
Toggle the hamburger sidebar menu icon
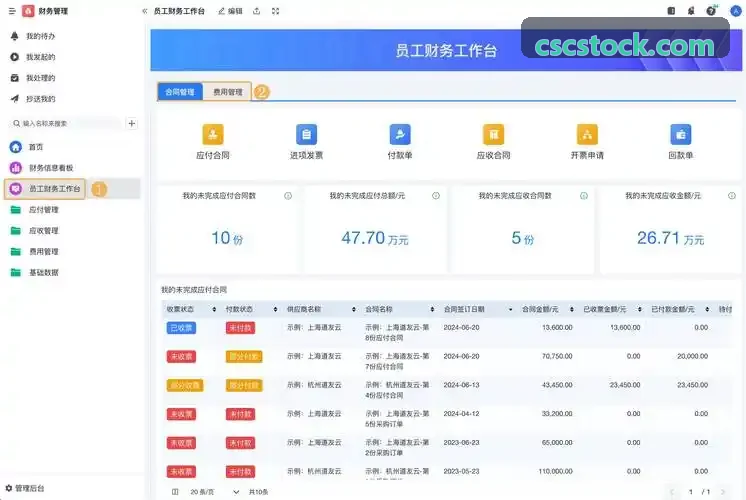click(x=12, y=11)
